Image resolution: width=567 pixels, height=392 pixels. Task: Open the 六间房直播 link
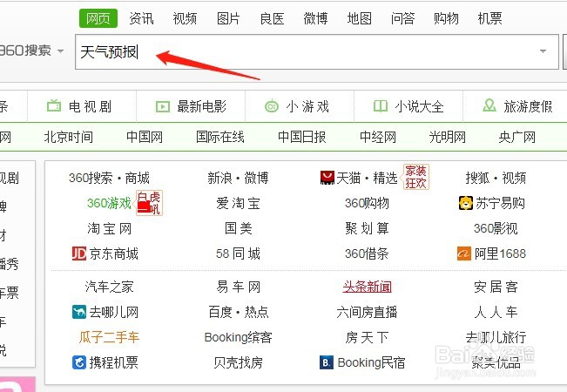pyautogui.click(x=367, y=312)
